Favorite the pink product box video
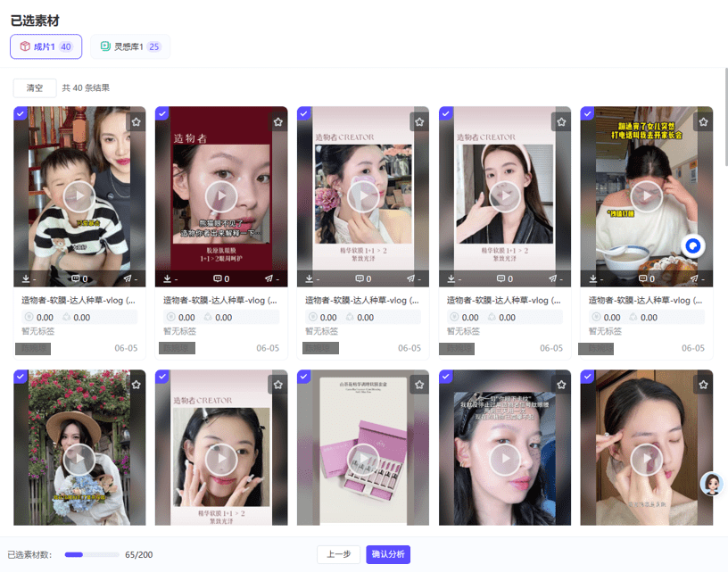728x573 pixels. coord(419,384)
